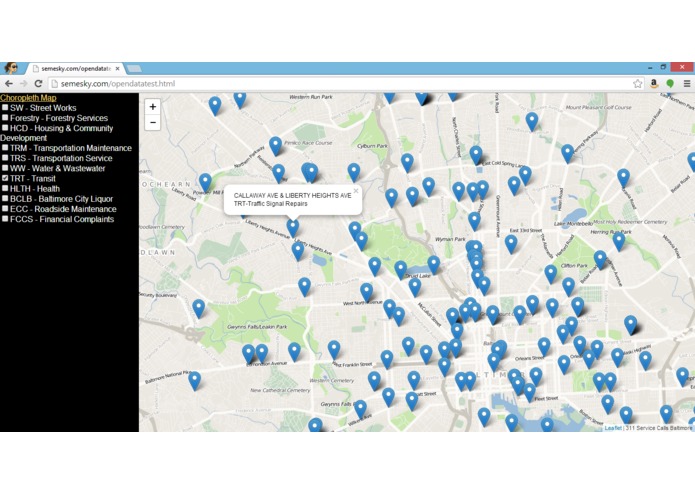
Task: Click the address bar URL
Action: (x=118, y=84)
